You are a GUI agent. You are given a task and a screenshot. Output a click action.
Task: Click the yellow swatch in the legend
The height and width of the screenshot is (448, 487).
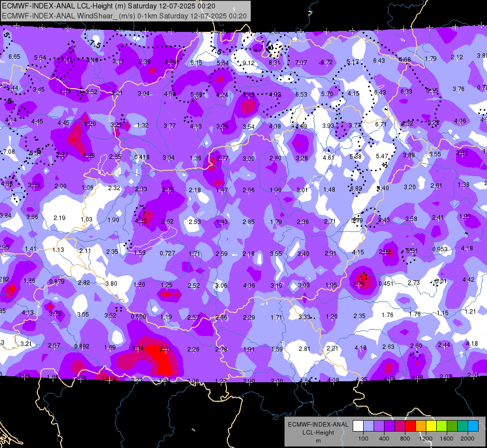click(431, 426)
